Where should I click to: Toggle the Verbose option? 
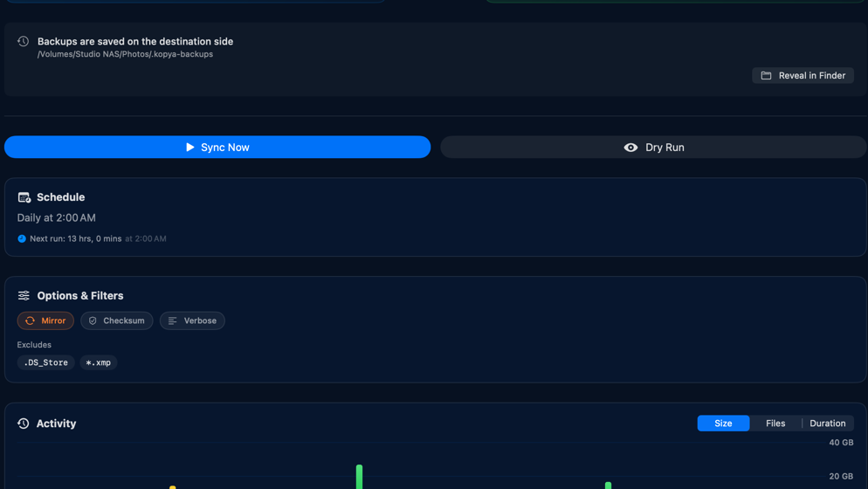pos(192,320)
